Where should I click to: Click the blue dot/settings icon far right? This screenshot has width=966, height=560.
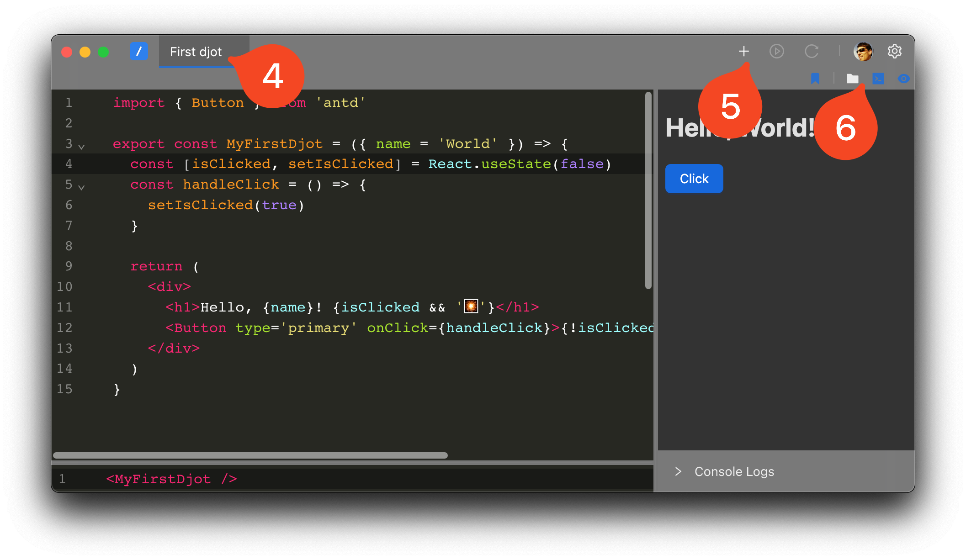903,79
